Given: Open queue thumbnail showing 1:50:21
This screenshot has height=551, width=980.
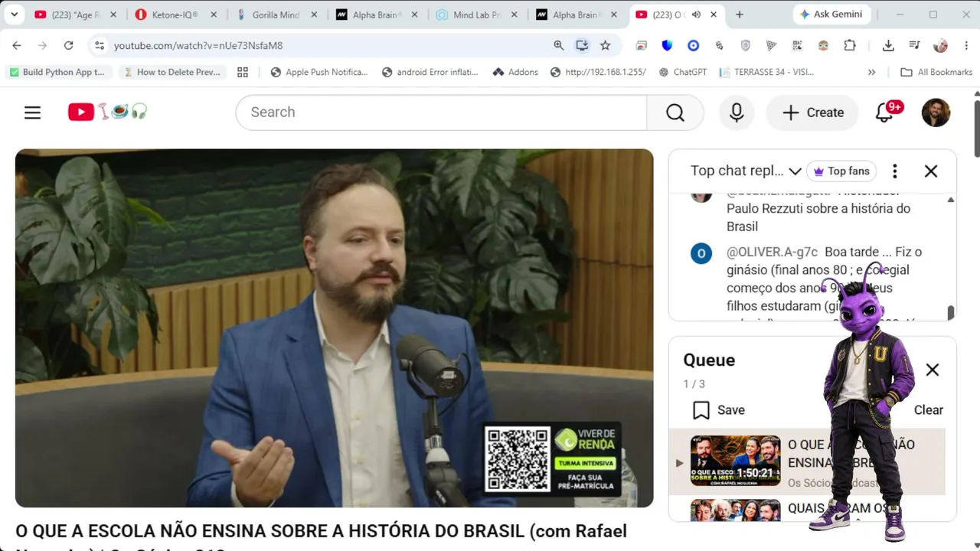Looking at the screenshot, I should 735,461.
